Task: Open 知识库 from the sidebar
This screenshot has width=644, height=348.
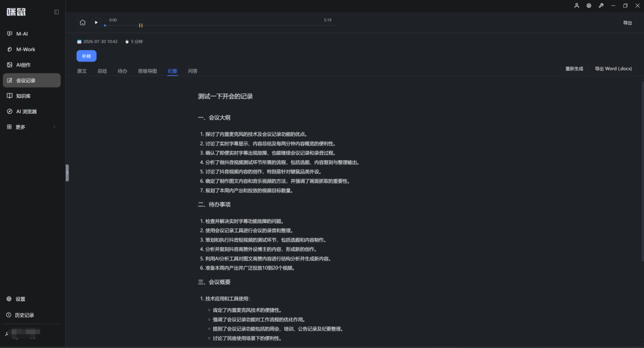Action: click(32, 96)
